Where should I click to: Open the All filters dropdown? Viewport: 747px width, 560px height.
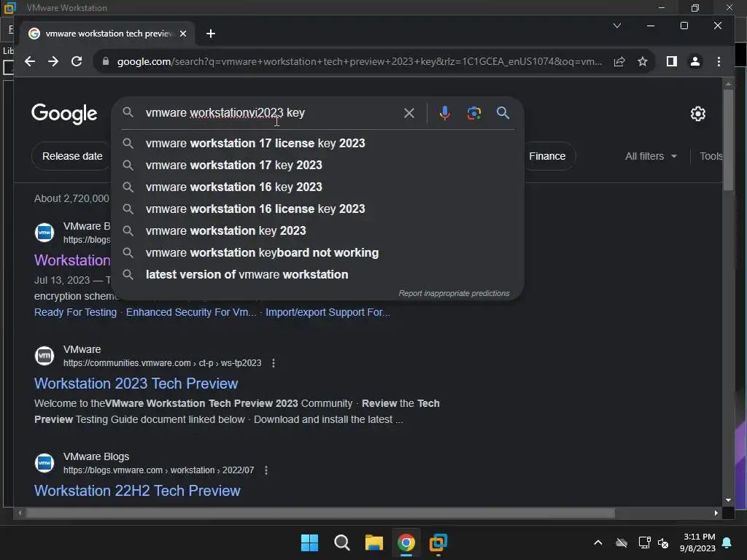click(651, 156)
